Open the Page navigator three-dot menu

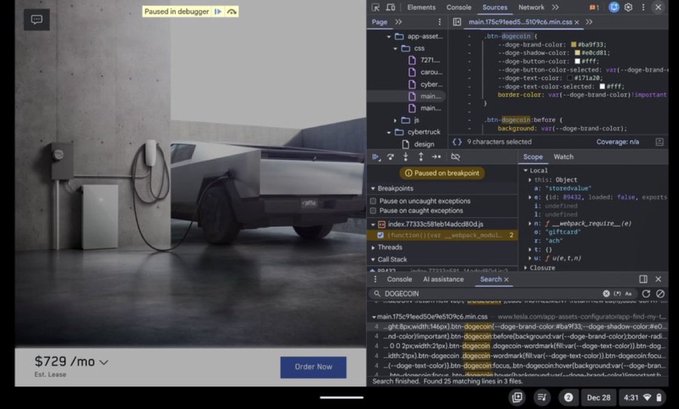point(440,22)
